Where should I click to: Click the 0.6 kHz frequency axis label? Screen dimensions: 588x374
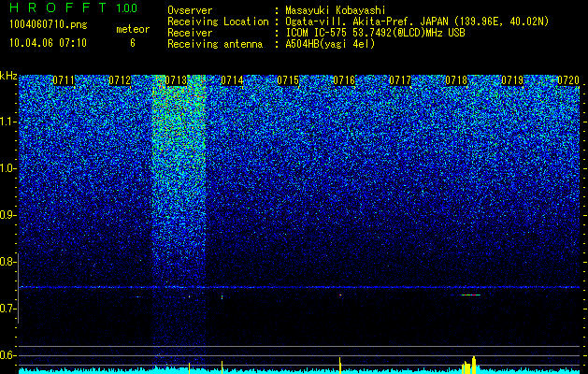8,355
